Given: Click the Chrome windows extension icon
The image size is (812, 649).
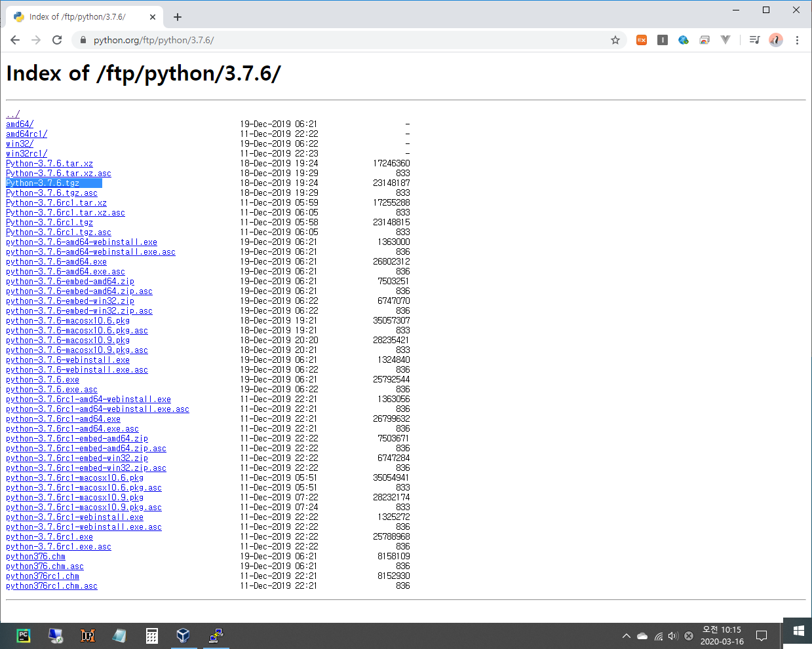Looking at the screenshot, I should point(705,40).
